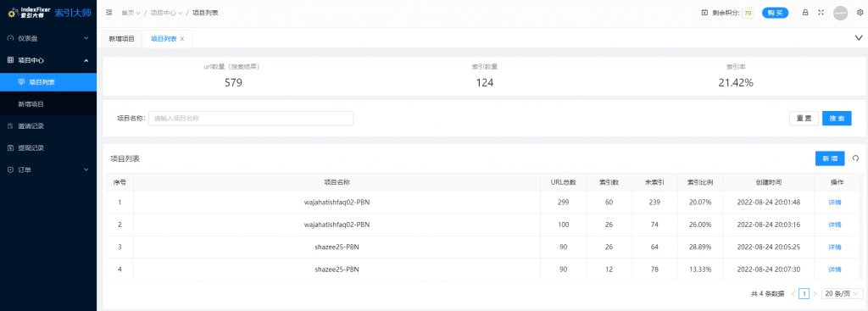This screenshot has width=868, height=311.
Task: Refresh the project list with the reload icon
Action: coord(855,158)
